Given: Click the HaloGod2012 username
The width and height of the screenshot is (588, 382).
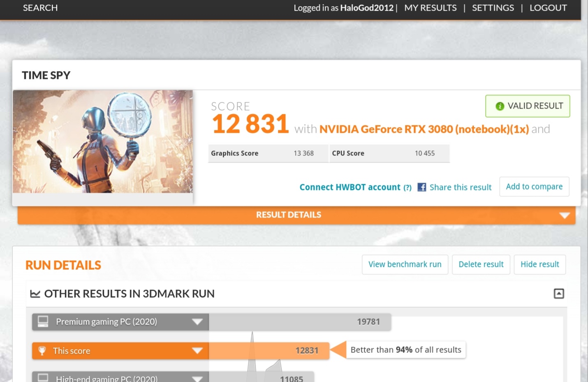Looking at the screenshot, I should point(367,8).
